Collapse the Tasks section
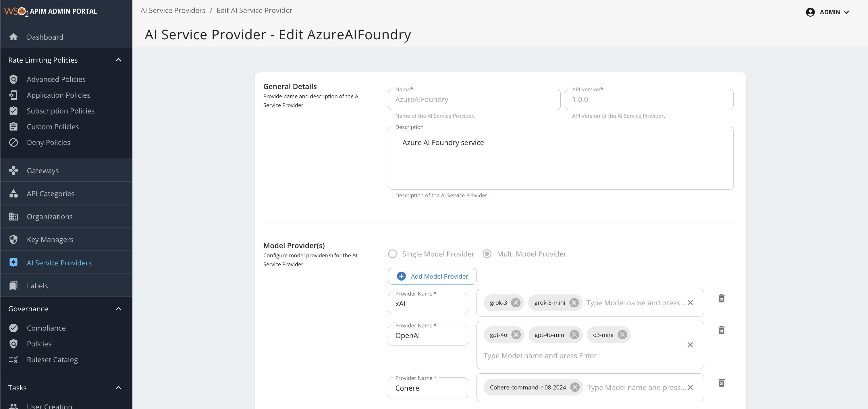The image size is (868, 409). tap(118, 387)
